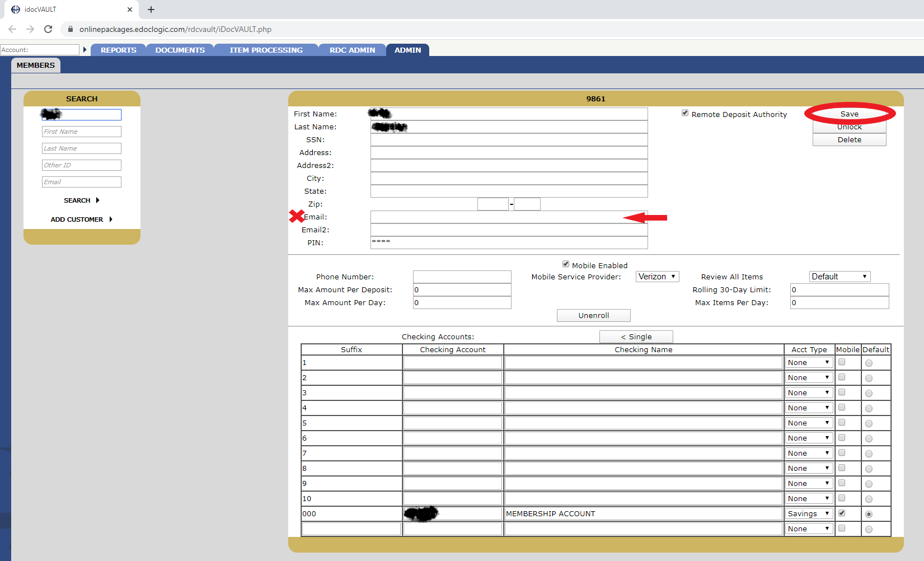
Task: Check the Mobile box for suffix 1
Action: (x=842, y=362)
